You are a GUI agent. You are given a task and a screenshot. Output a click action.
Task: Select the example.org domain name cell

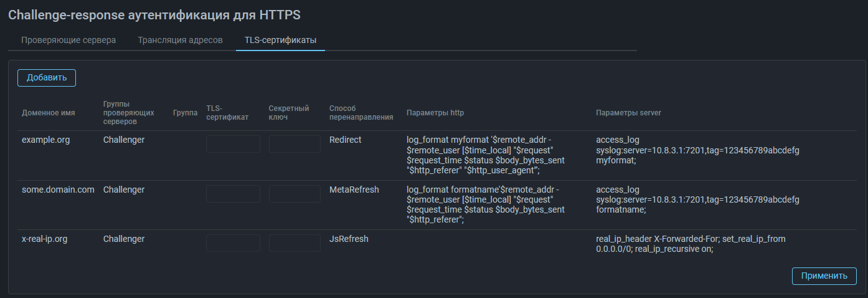[45, 140]
